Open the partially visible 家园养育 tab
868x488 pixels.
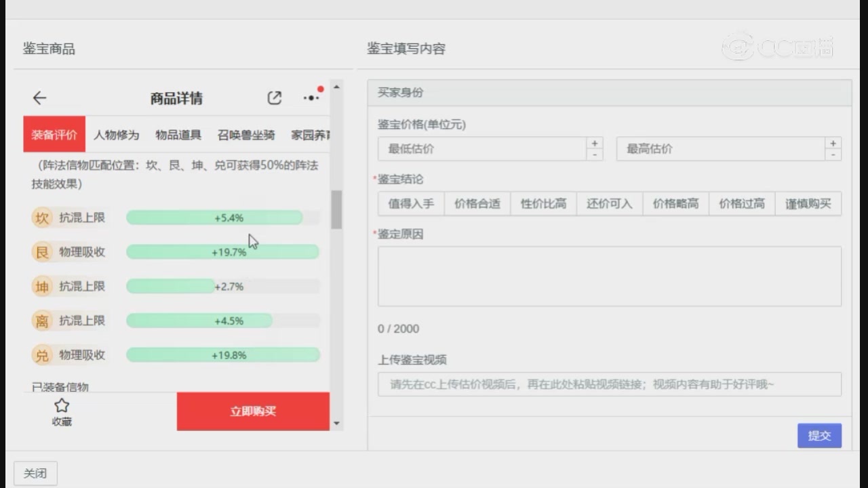pos(311,134)
